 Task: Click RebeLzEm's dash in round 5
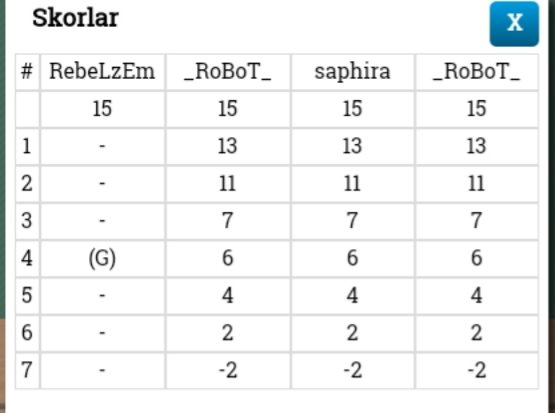102,296
